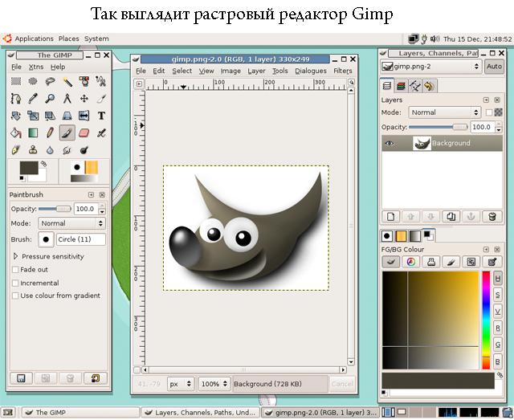The height and width of the screenshot is (420, 514).
Task: Toggle Keep transparency checkbox in Layers
Action: point(489,112)
